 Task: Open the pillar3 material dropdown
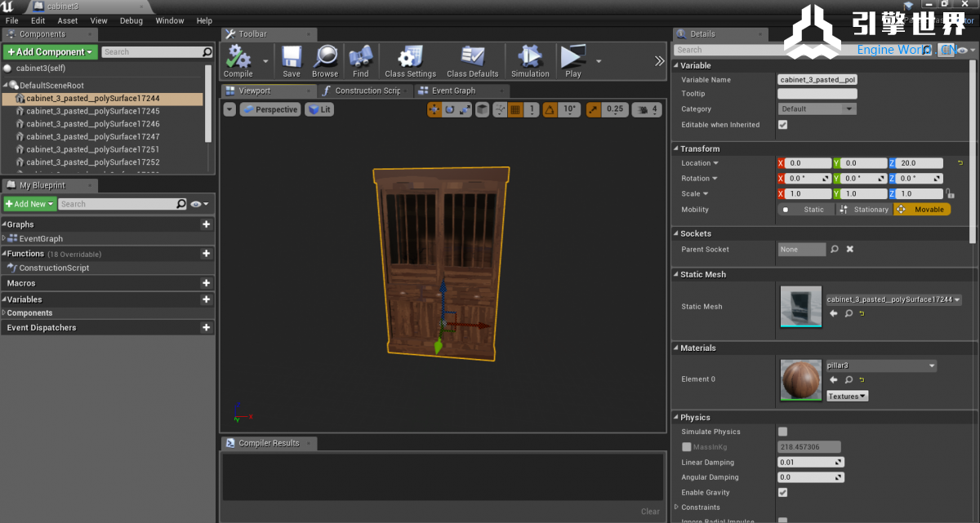[x=880, y=366]
